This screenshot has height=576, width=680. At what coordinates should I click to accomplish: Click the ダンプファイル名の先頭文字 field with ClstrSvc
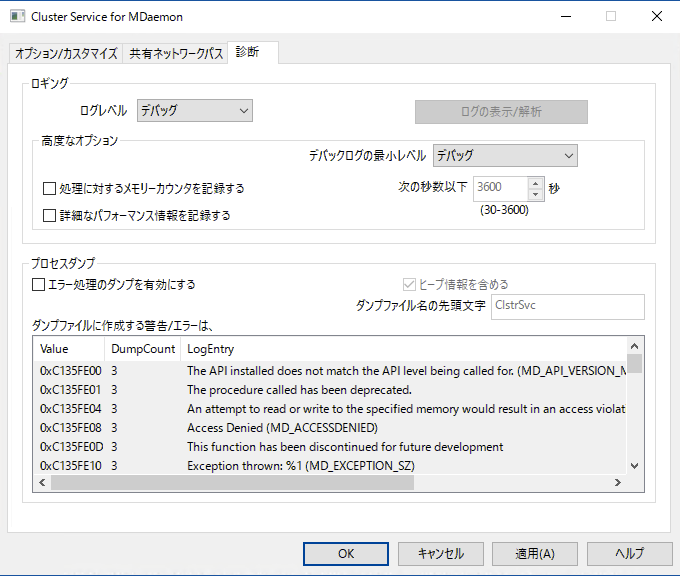568,307
